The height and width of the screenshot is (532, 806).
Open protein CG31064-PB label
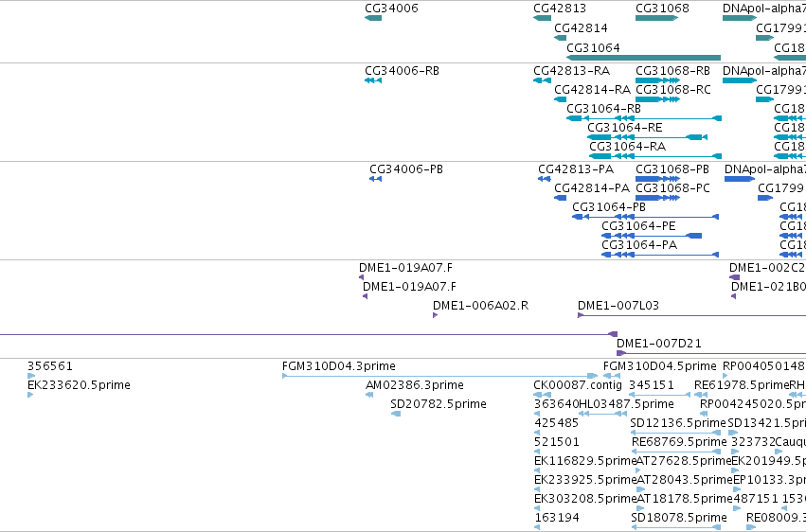(x=609, y=207)
